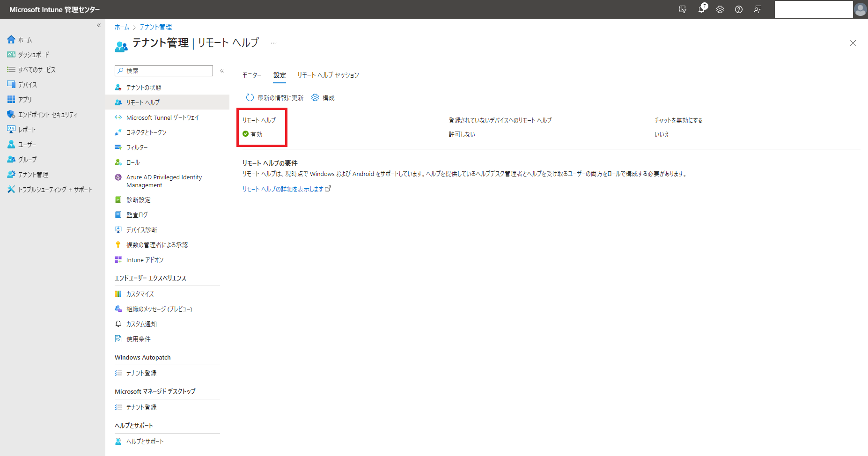Open デバイス from the left navigation icon

[x=12, y=84]
